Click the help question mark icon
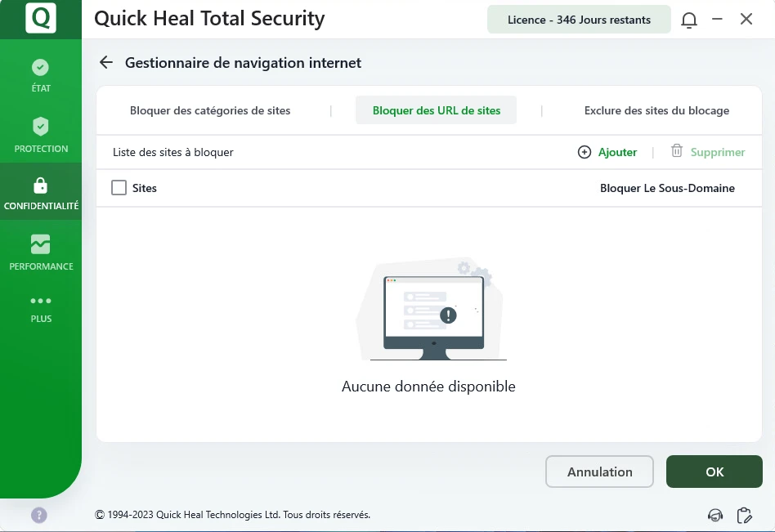Image resolution: width=775 pixels, height=532 pixels. [x=39, y=515]
